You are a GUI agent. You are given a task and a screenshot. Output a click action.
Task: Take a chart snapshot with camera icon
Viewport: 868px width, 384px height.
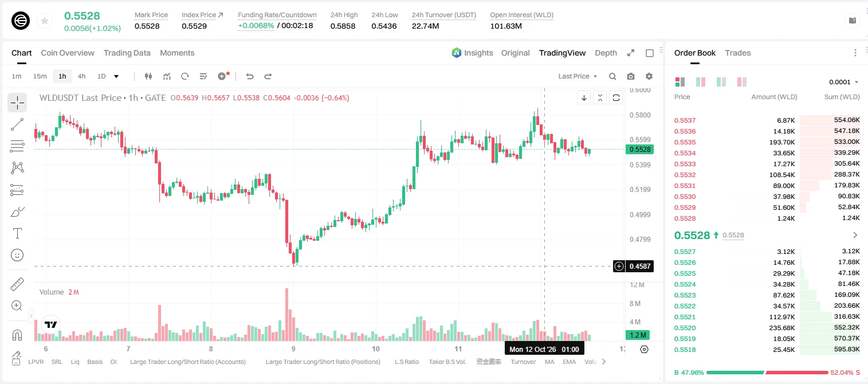point(631,76)
